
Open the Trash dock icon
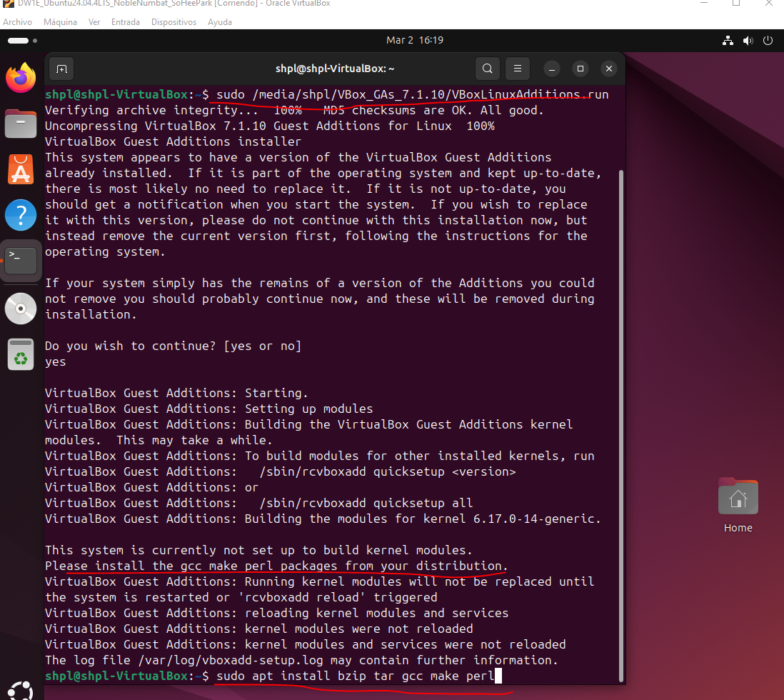point(21,354)
